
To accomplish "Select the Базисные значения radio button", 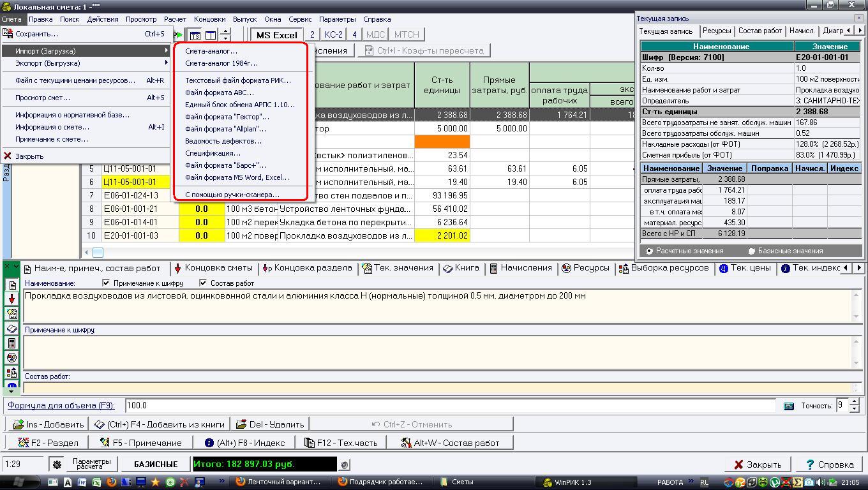I will (x=752, y=251).
